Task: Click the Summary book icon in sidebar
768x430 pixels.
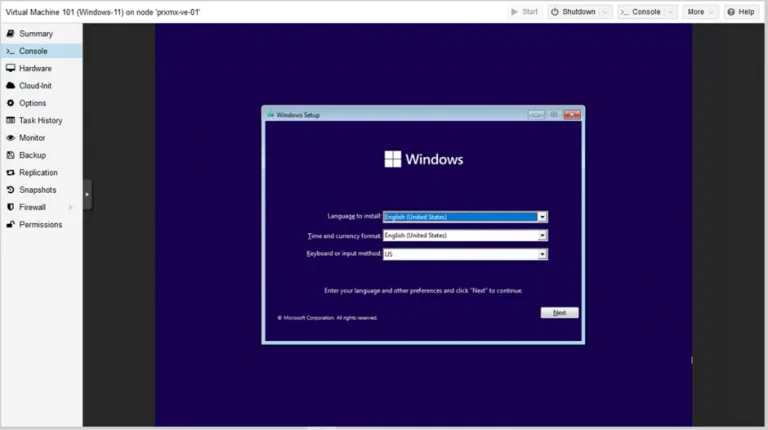Action: coord(10,33)
